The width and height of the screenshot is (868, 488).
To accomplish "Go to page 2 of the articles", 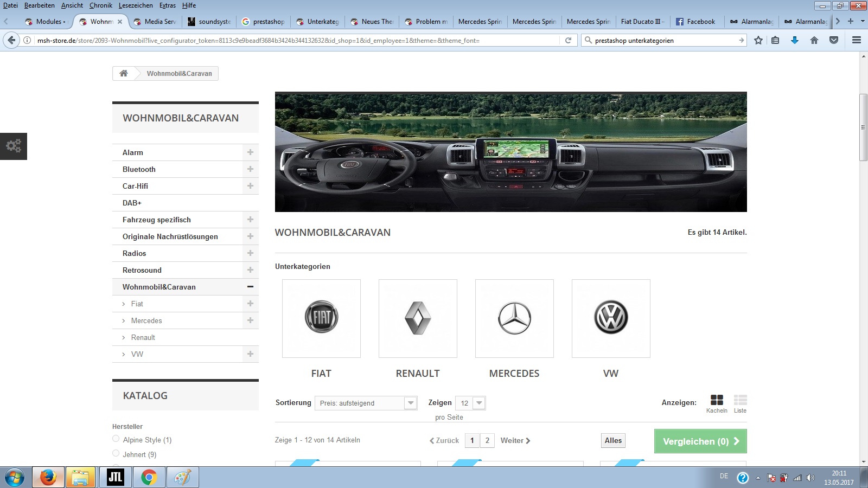I will [487, 440].
